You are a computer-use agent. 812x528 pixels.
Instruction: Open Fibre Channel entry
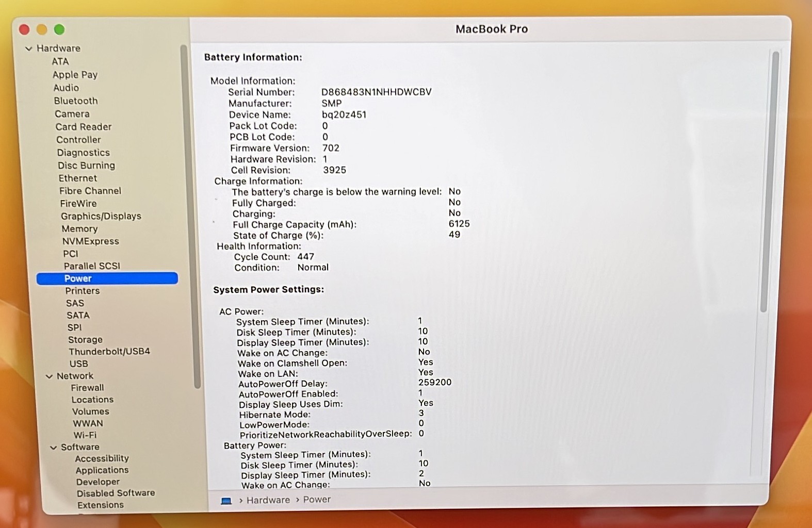click(x=90, y=191)
